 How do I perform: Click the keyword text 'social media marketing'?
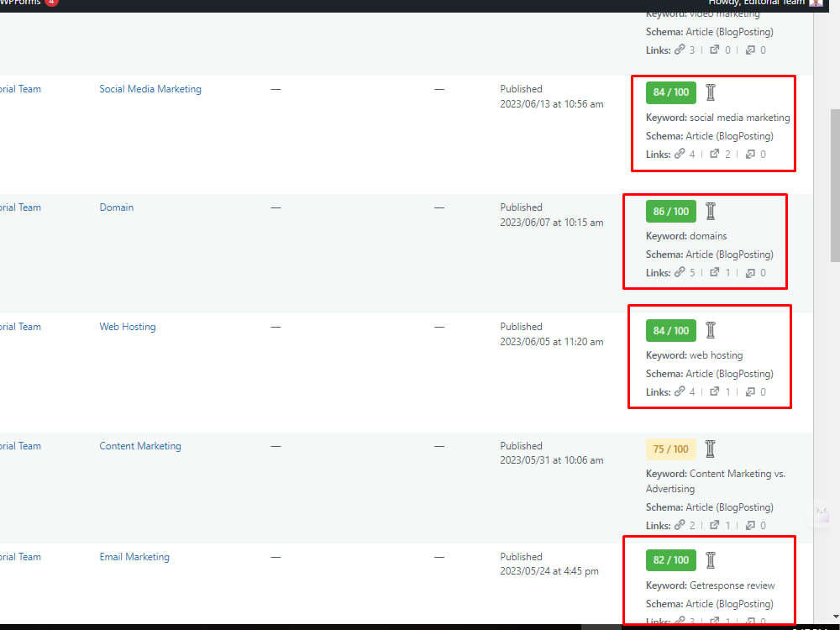pyautogui.click(x=739, y=118)
